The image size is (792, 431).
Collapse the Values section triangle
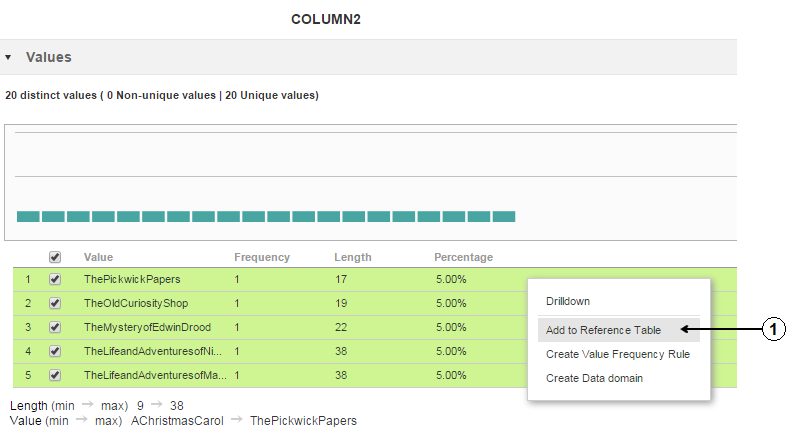(8, 58)
